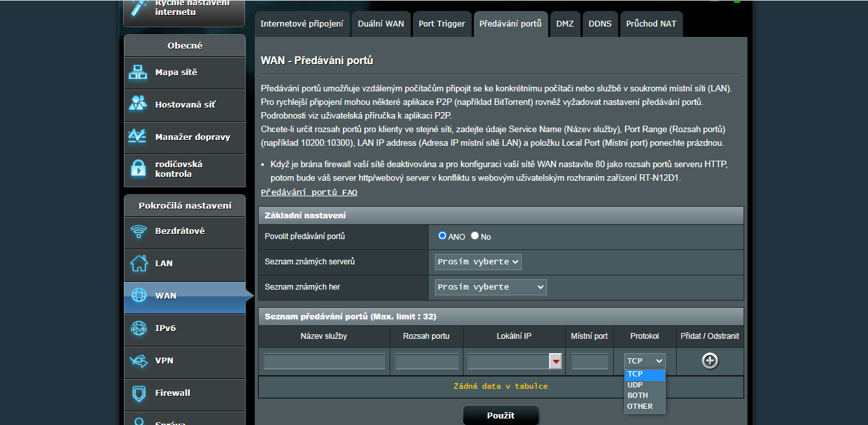868x425 pixels.
Task: Click the IPv6 globe icon
Action: 139,328
